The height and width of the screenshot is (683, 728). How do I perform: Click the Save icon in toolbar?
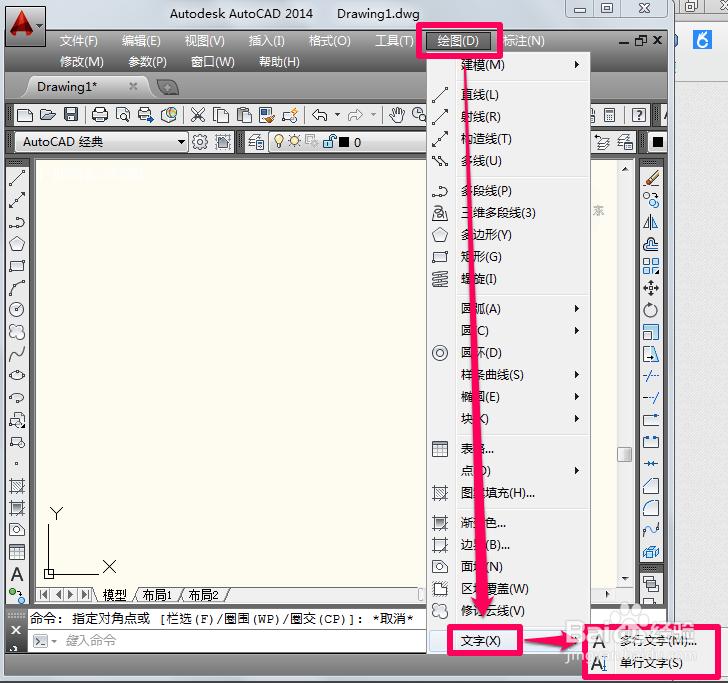tap(71, 114)
